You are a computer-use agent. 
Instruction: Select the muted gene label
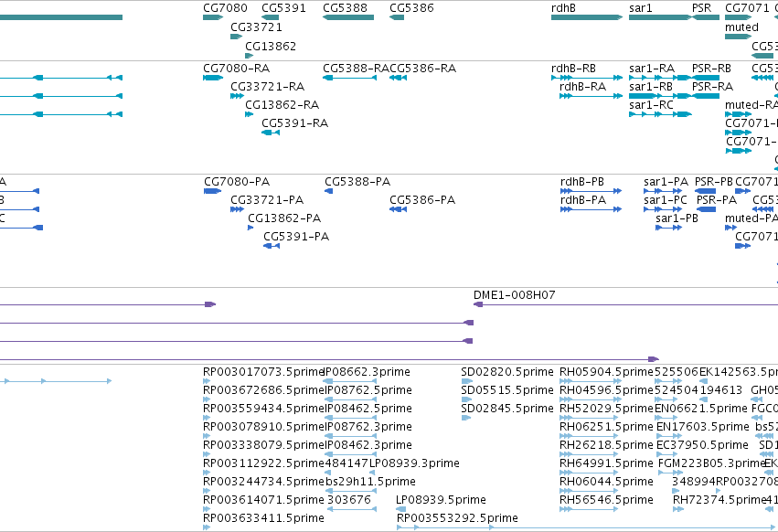tap(741, 27)
